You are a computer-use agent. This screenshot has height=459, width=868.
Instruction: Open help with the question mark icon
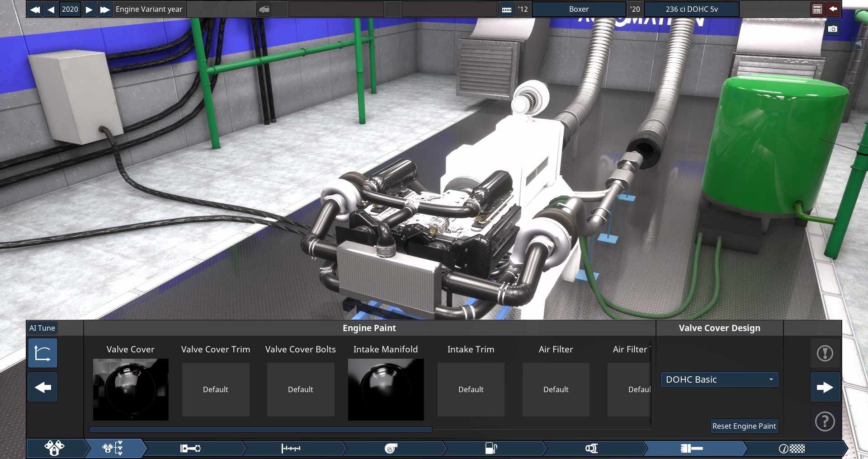tap(825, 422)
